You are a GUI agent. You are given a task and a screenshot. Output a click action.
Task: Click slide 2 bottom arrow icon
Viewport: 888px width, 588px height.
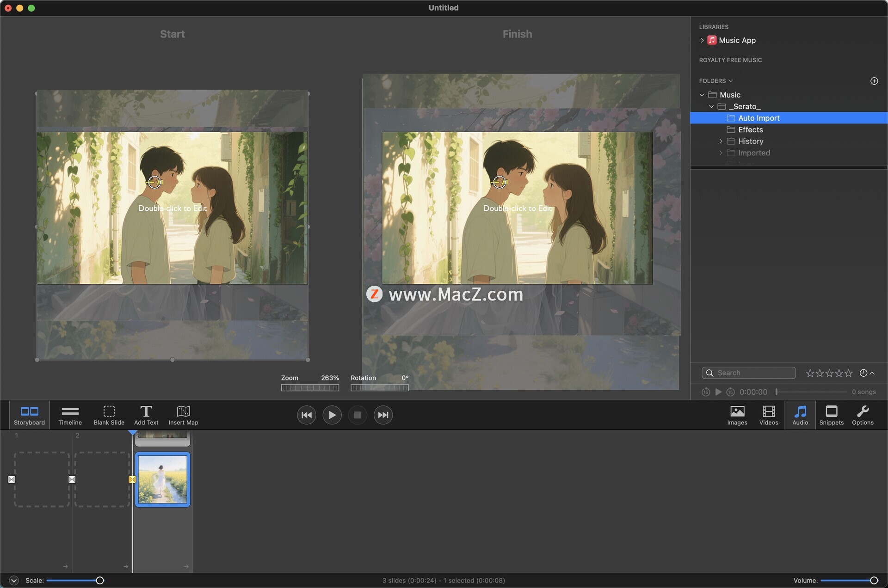click(x=126, y=566)
